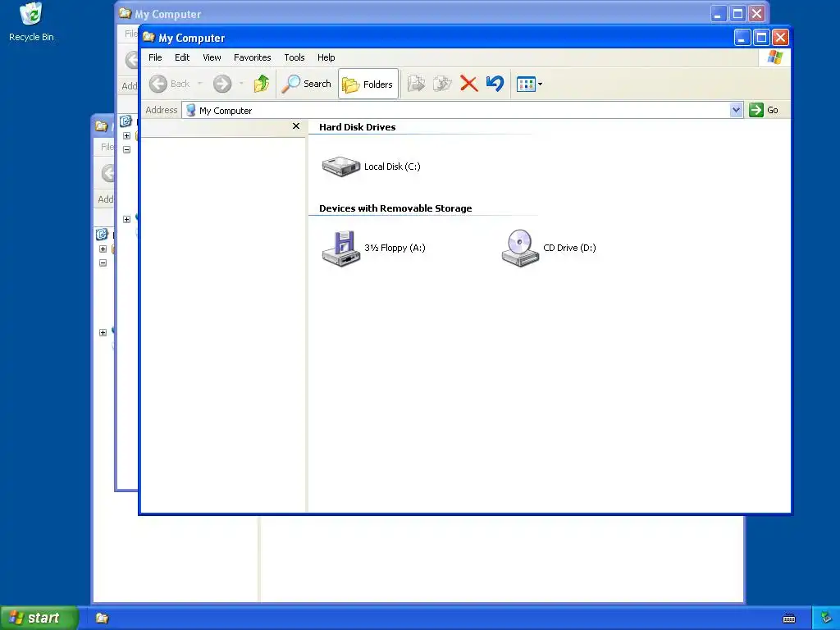Click the Forward arrow button
This screenshot has height=630, width=840.
pyautogui.click(x=222, y=84)
